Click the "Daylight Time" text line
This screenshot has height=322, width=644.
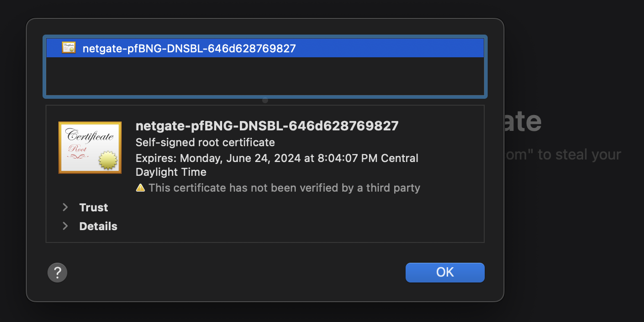click(171, 172)
